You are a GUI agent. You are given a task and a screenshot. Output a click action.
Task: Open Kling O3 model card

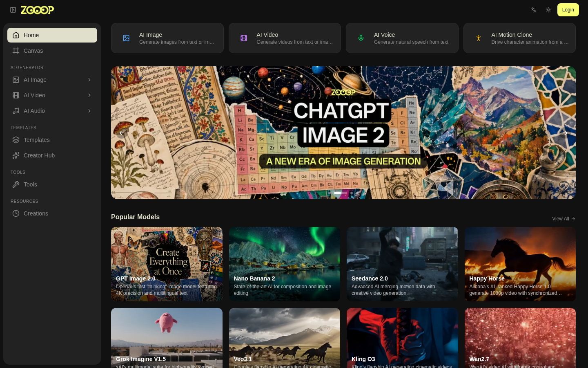click(402, 338)
